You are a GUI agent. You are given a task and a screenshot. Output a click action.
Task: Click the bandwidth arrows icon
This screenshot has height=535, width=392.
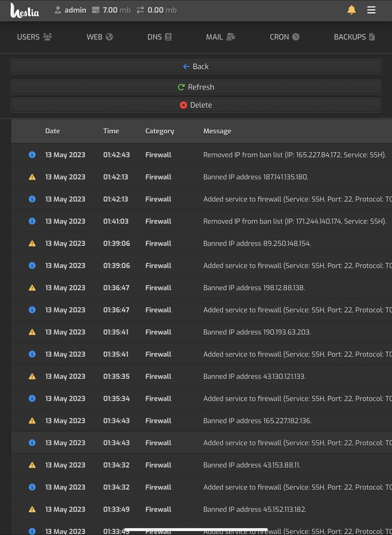[x=140, y=10]
